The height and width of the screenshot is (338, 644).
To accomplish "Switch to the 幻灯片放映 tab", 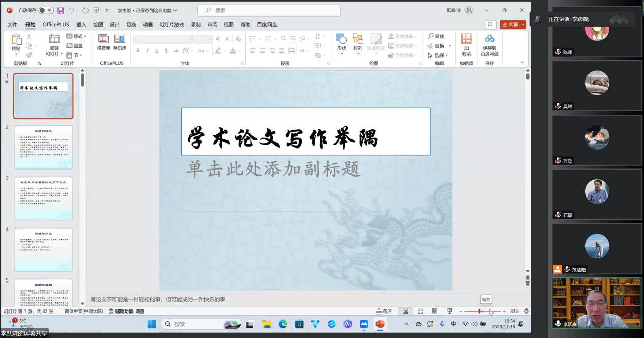I will pos(171,24).
